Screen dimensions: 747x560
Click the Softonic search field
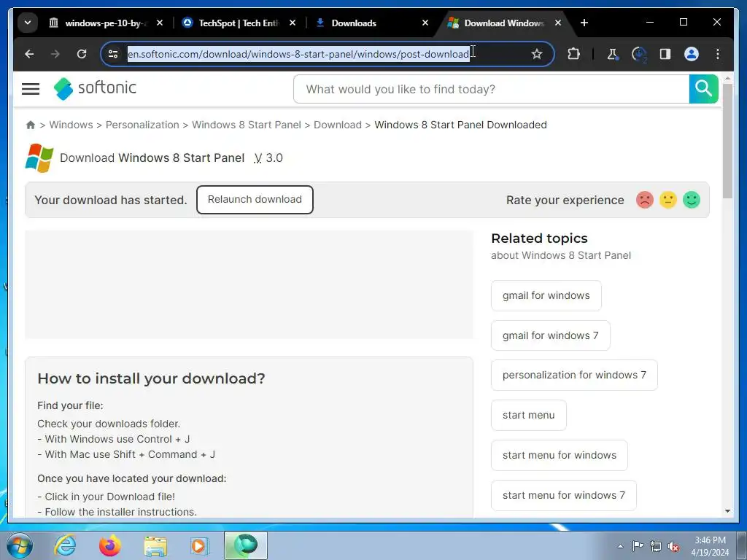(491, 89)
